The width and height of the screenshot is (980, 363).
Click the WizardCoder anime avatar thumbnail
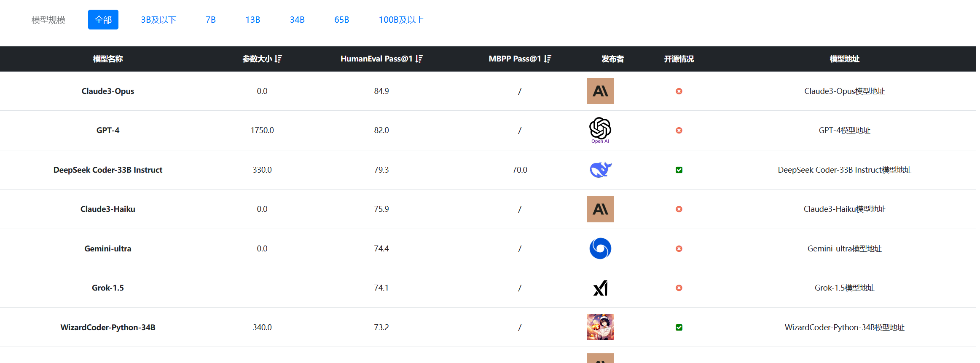[x=600, y=327]
